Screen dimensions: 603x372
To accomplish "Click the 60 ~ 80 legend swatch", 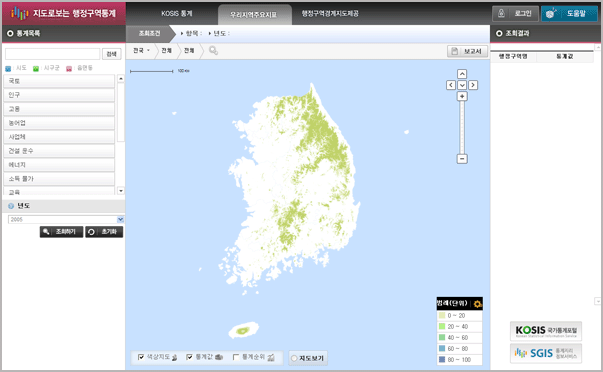I will 442,349.
